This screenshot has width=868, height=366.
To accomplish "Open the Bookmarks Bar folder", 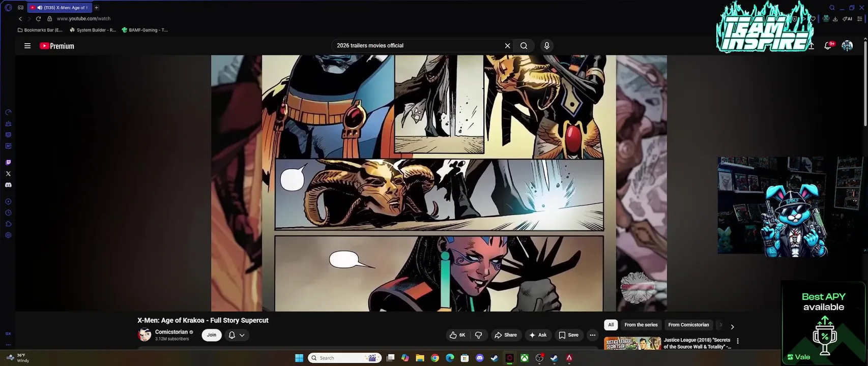I will pyautogui.click(x=40, y=30).
